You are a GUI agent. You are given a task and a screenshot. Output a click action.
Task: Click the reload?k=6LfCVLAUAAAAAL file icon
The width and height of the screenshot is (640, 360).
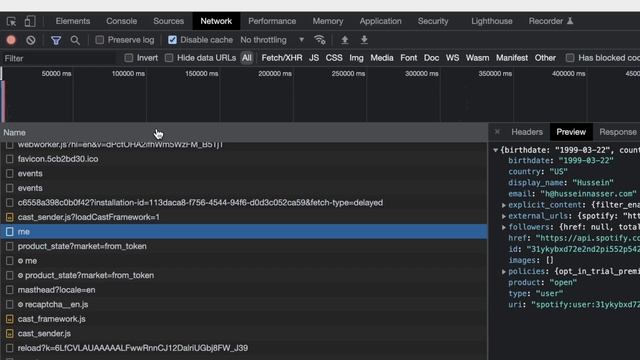(9, 348)
